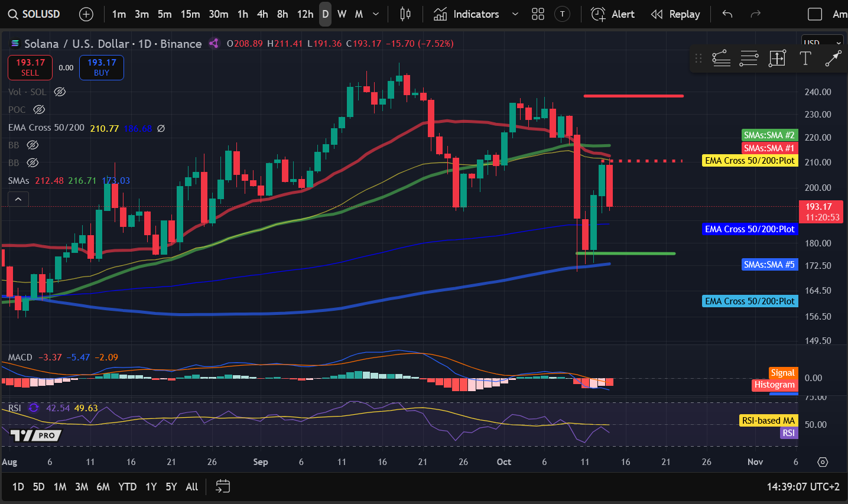The width and height of the screenshot is (848, 504).
Task: Open the favorites chevron next to Indicators
Action: [515, 14]
